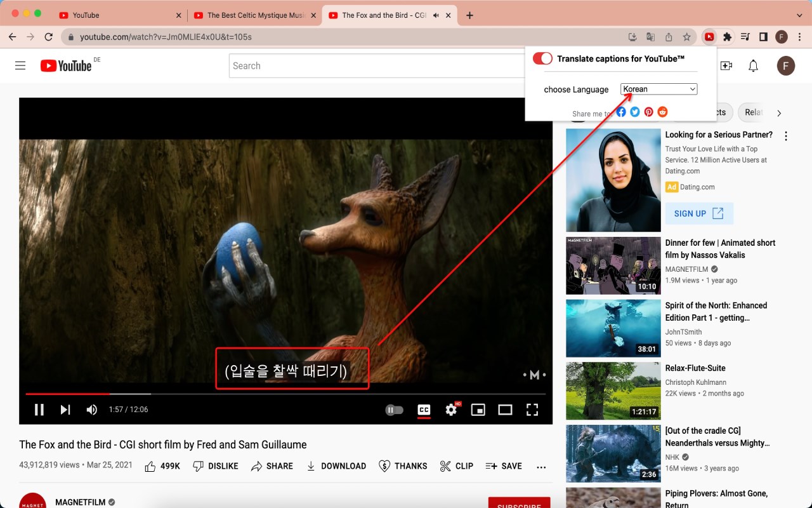Mute the video volume
Screen dimensions: 812x508
pyautogui.click(x=92, y=410)
